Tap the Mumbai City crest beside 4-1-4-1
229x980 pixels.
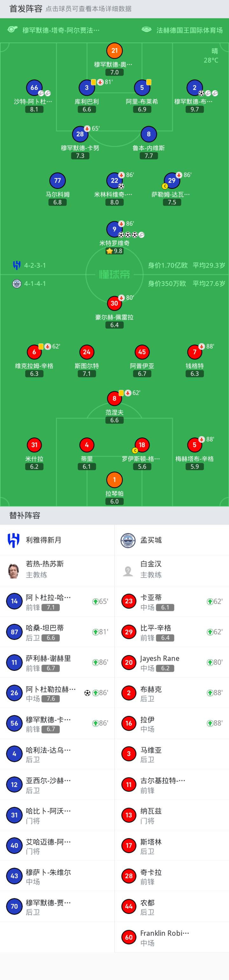coord(16,283)
